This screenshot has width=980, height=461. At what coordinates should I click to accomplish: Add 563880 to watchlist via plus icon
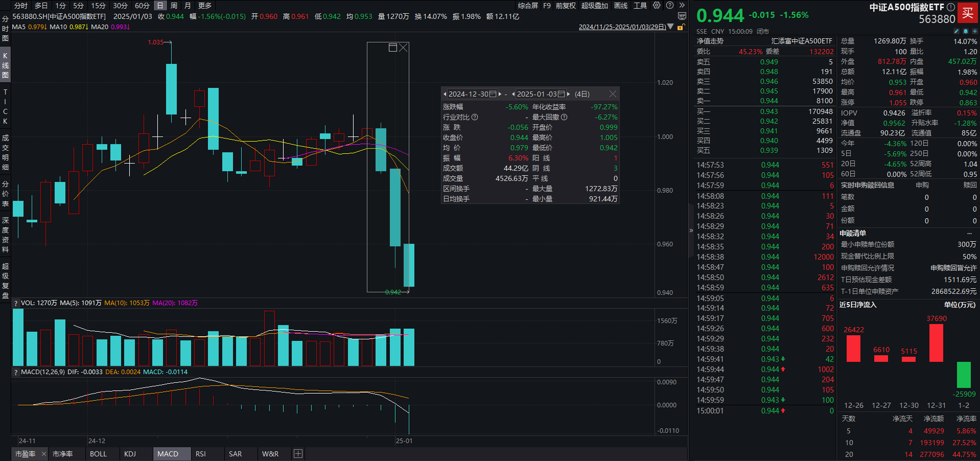pyautogui.click(x=975, y=31)
